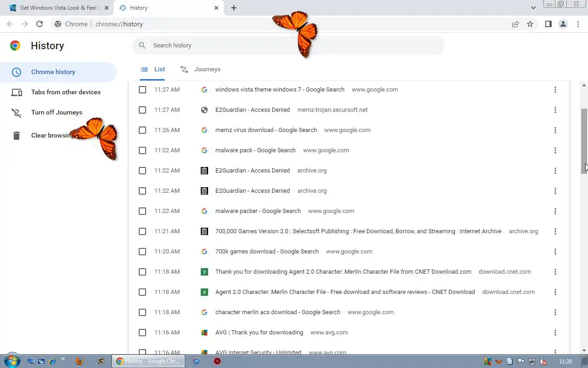
Task: Open actions menu for AVG Thank you for downloading
Action: 555,333
